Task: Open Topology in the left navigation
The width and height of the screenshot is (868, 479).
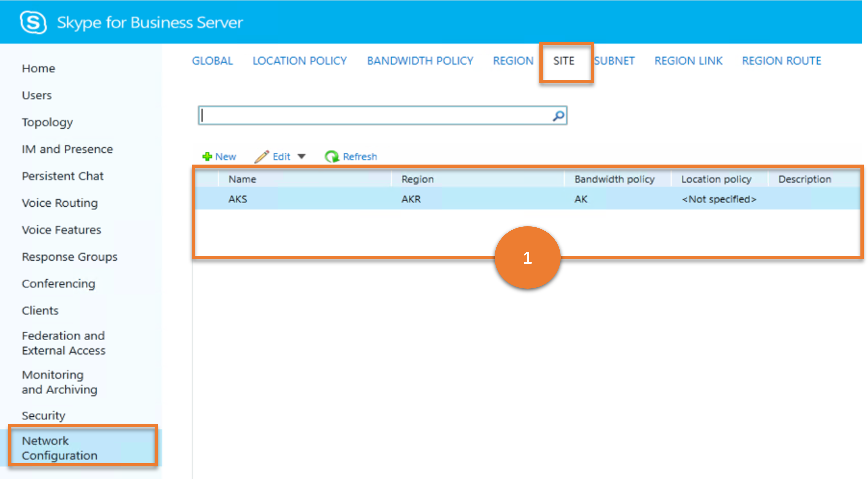Action: pos(47,123)
